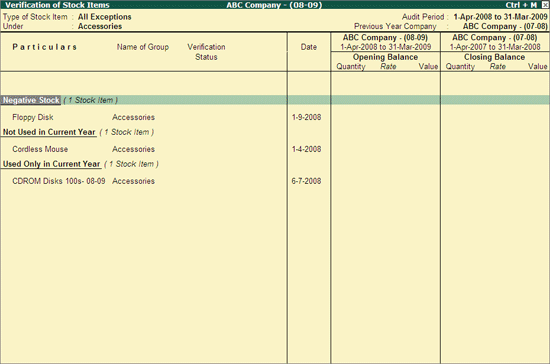This screenshot has height=364, width=550.
Task: Click the Particulars column header
Action: coord(45,47)
